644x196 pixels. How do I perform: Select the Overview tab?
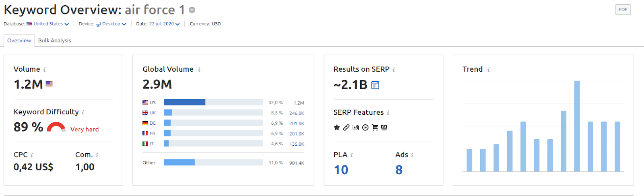[x=19, y=40]
